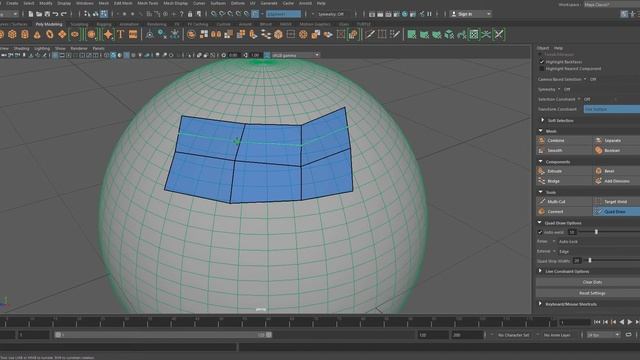Click the time range slider bar
Screen dimensions: 640x360
pos(163,335)
